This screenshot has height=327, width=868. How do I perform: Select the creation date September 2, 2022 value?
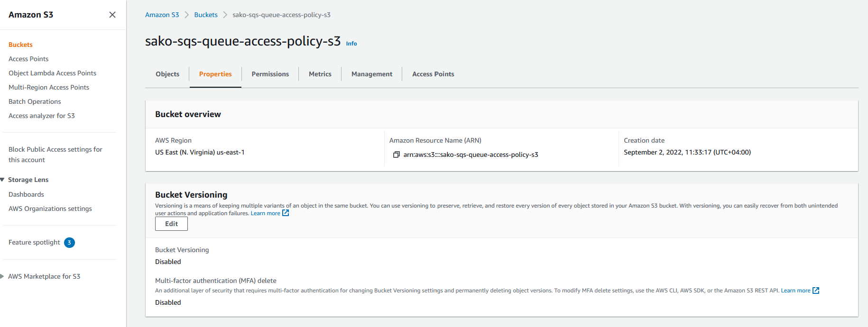(x=687, y=152)
